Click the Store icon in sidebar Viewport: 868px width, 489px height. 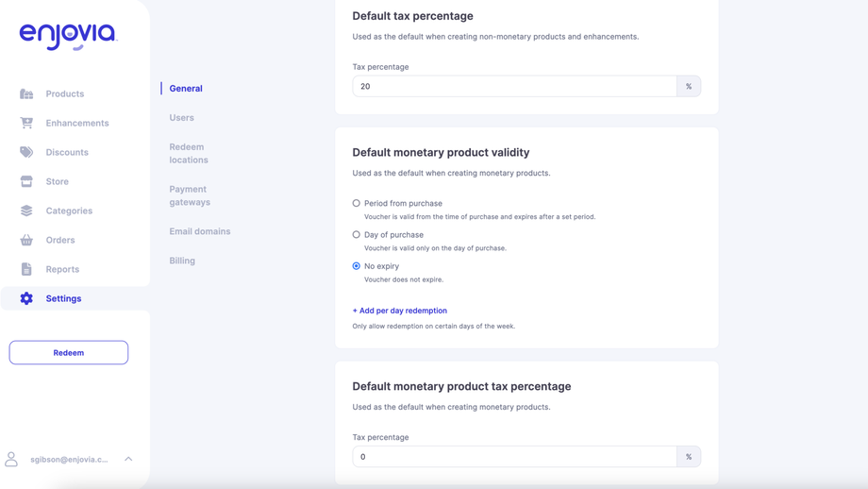click(26, 181)
